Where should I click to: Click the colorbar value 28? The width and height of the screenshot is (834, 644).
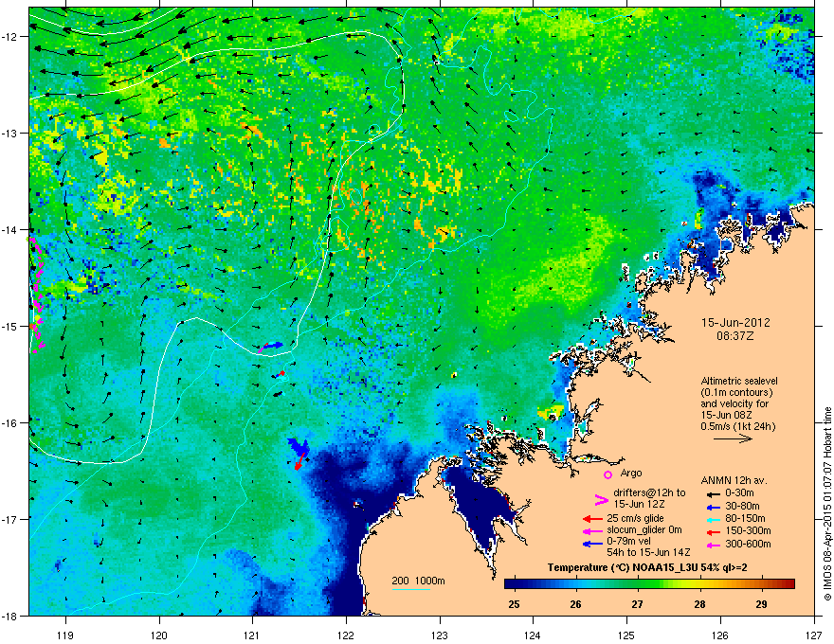(700, 604)
